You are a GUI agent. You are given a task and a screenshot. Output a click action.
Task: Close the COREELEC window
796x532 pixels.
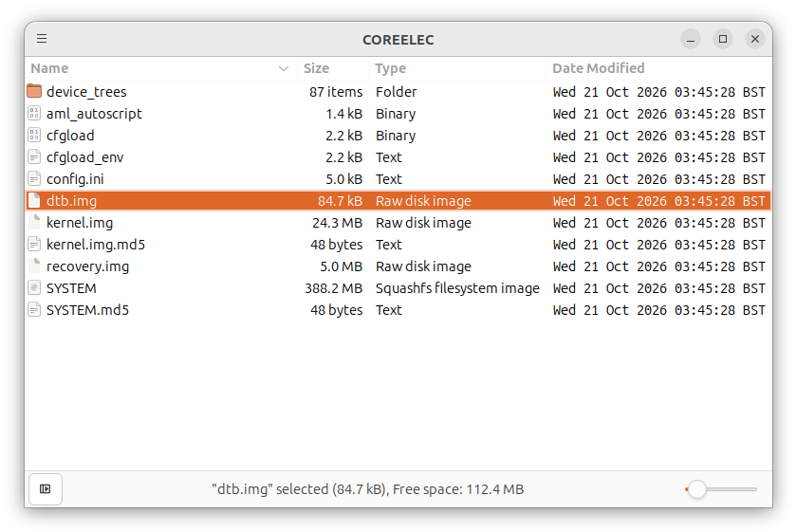pos(755,39)
